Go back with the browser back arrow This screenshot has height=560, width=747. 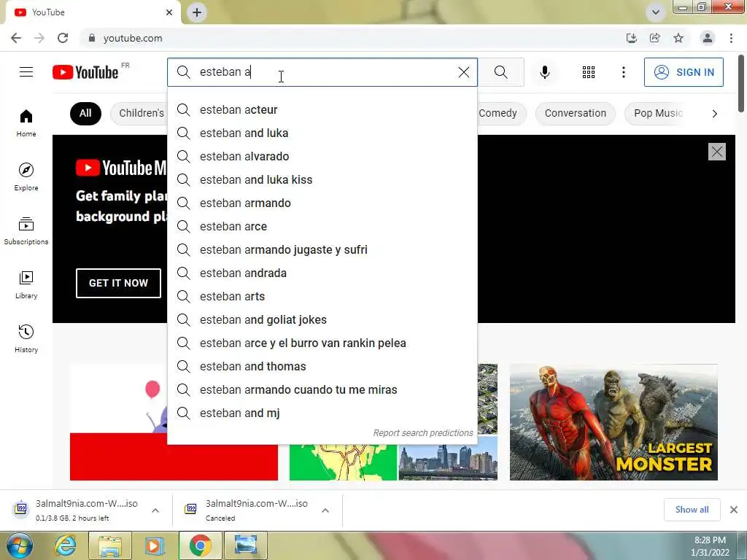click(x=16, y=38)
